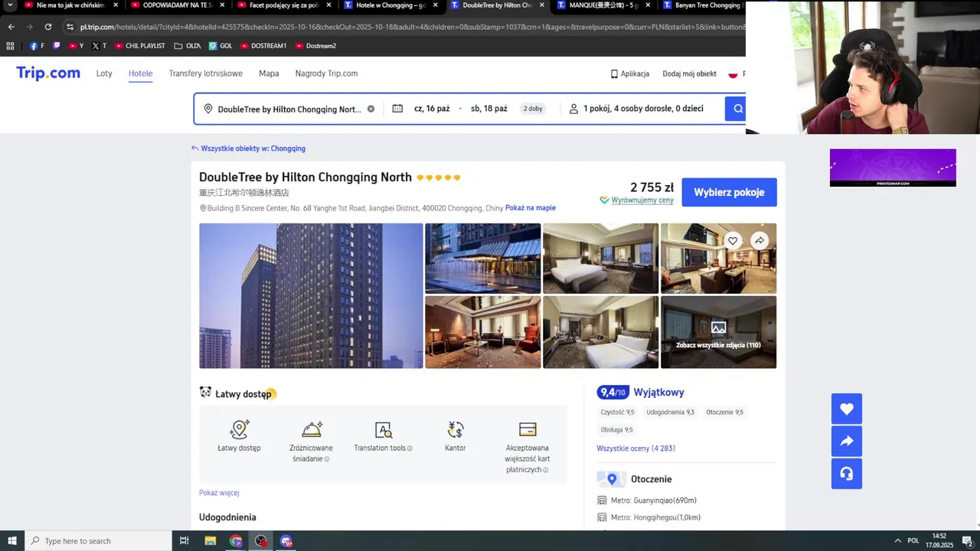Open Wyrównujemy ceny price match link
Viewport: 980px width, 551px height.
click(637, 201)
